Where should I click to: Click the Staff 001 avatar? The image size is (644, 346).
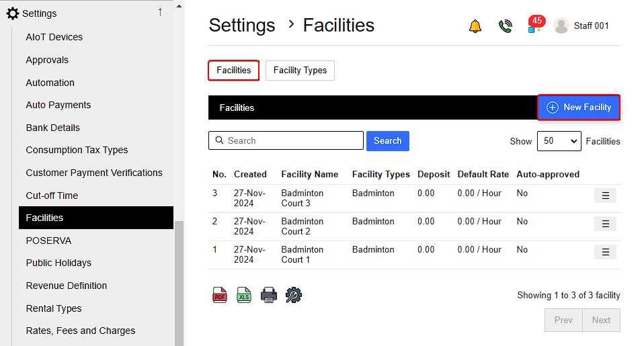(x=561, y=26)
